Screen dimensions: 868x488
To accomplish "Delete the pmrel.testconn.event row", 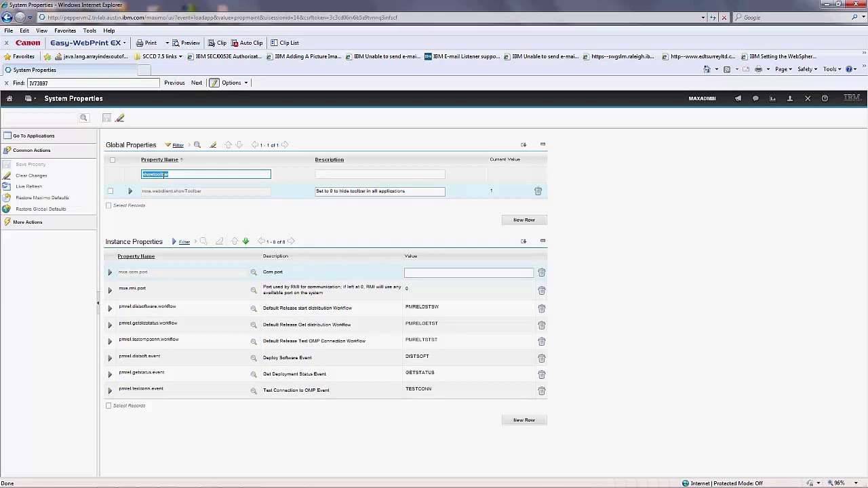I will [541, 391].
